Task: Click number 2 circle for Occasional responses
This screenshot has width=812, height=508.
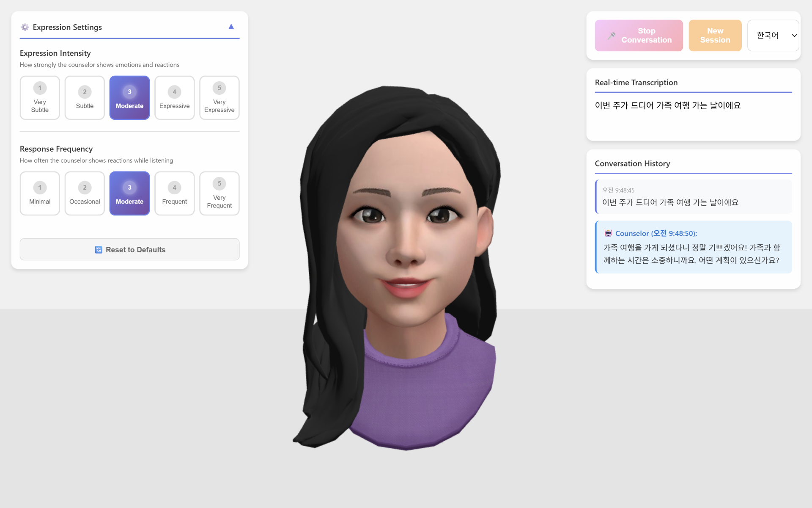Action: 85,188
